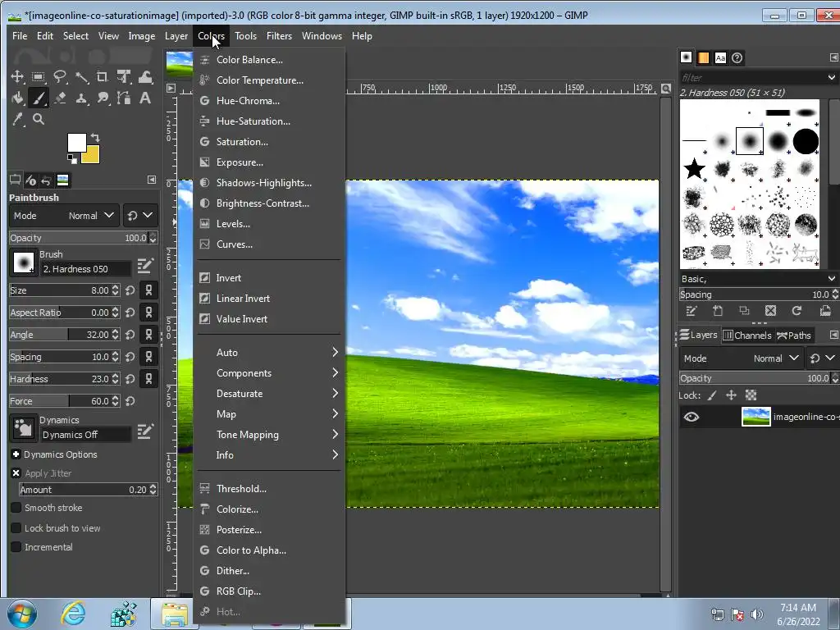The height and width of the screenshot is (630, 840).
Task: Click the yellow background color swatch
Action: coord(92,157)
